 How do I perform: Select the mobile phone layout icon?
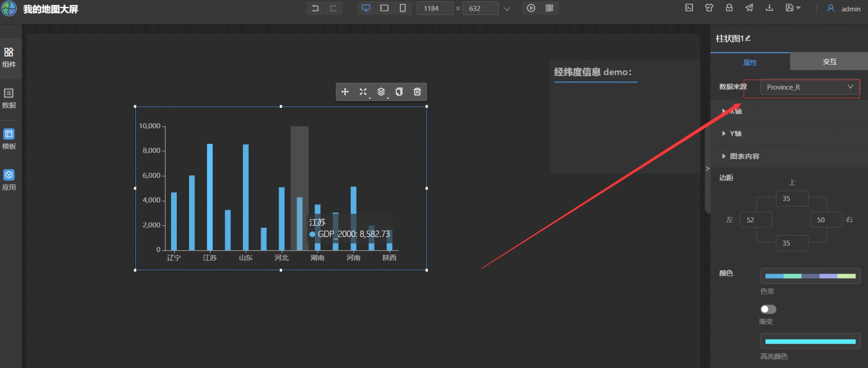coord(402,8)
